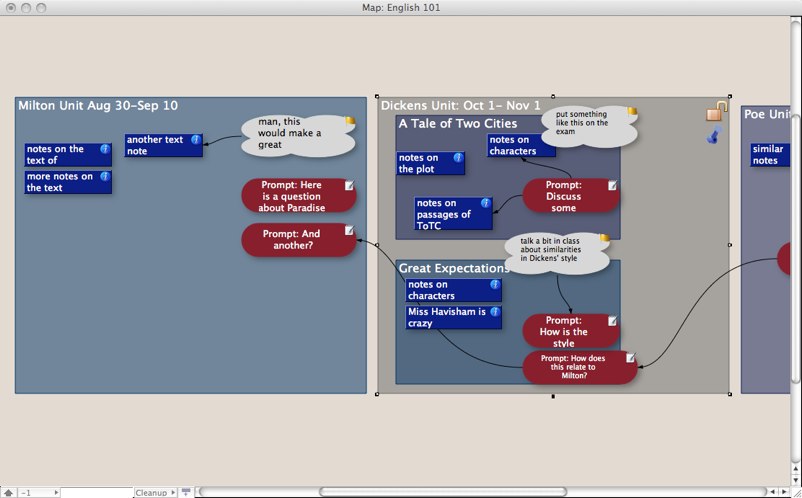Image resolution: width=802 pixels, height=498 pixels.
Task: Select the 'put something like this on the exam' cloud
Action: 589,126
